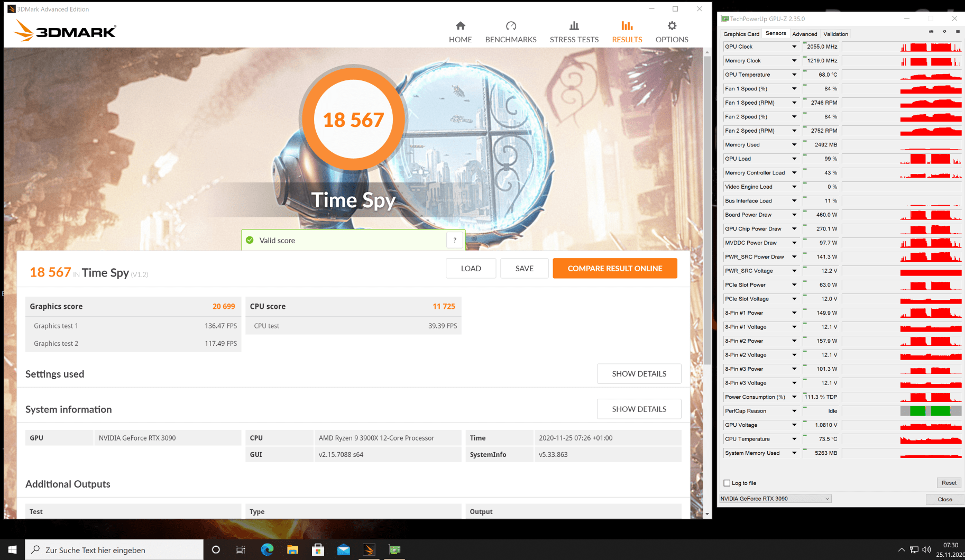Click the CPU score value 11 725
Viewport: 965px width, 560px height.
(x=444, y=307)
